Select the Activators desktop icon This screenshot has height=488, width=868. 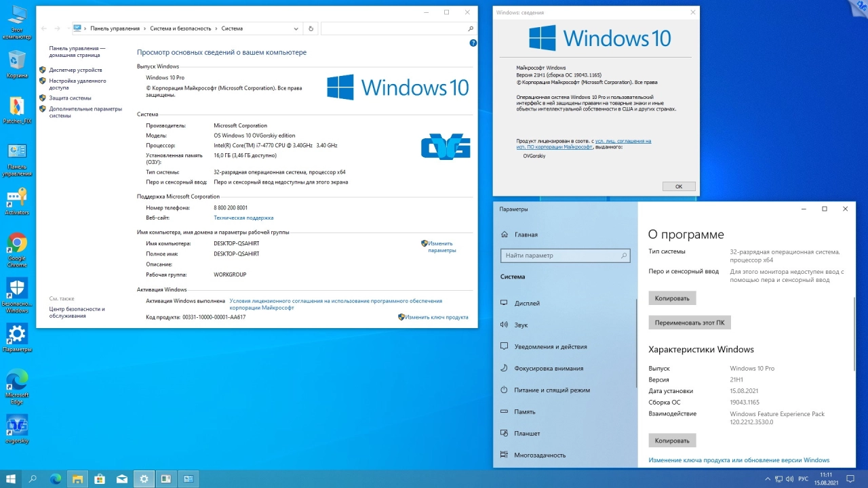point(17,201)
